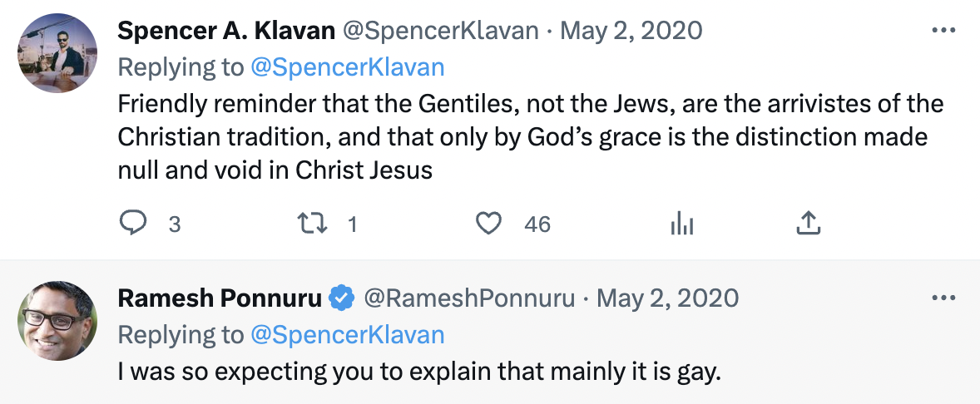The height and width of the screenshot is (404, 980).
Task: Open view analytics bar chart icon
Action: (x=681, y=223)
